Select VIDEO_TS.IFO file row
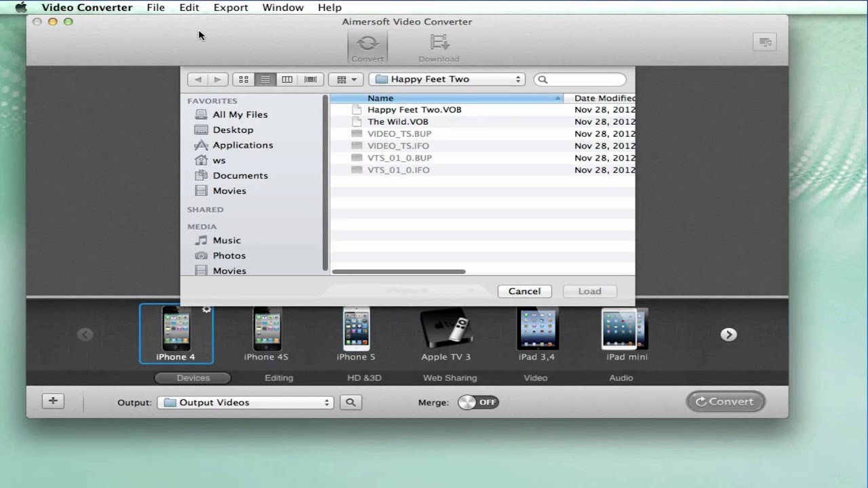This screenshot has width=868, height=488. [483, 146]
